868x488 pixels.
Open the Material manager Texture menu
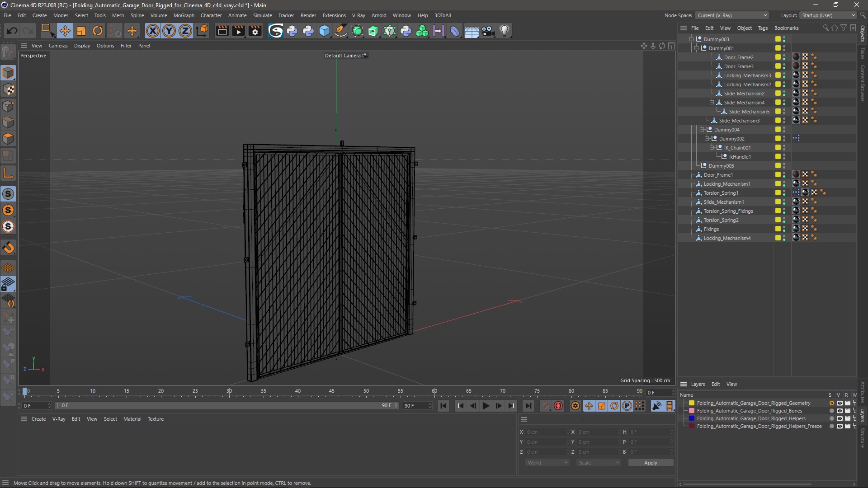click(156, 419)
